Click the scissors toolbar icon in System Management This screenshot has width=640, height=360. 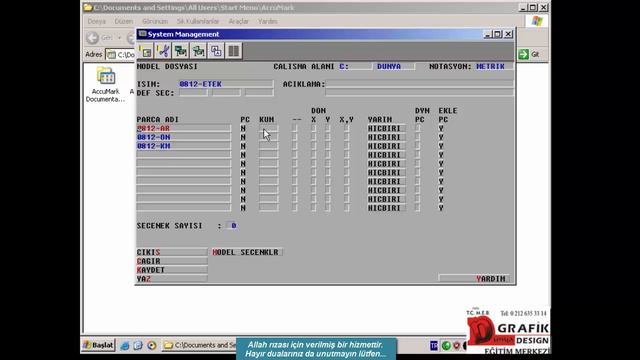[163, 51]
